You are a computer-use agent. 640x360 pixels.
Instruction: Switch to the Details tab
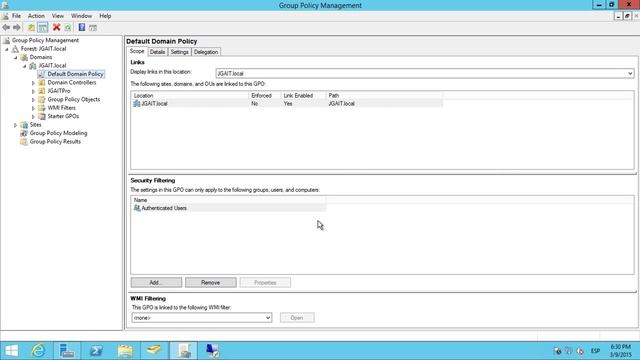(157, 52)
